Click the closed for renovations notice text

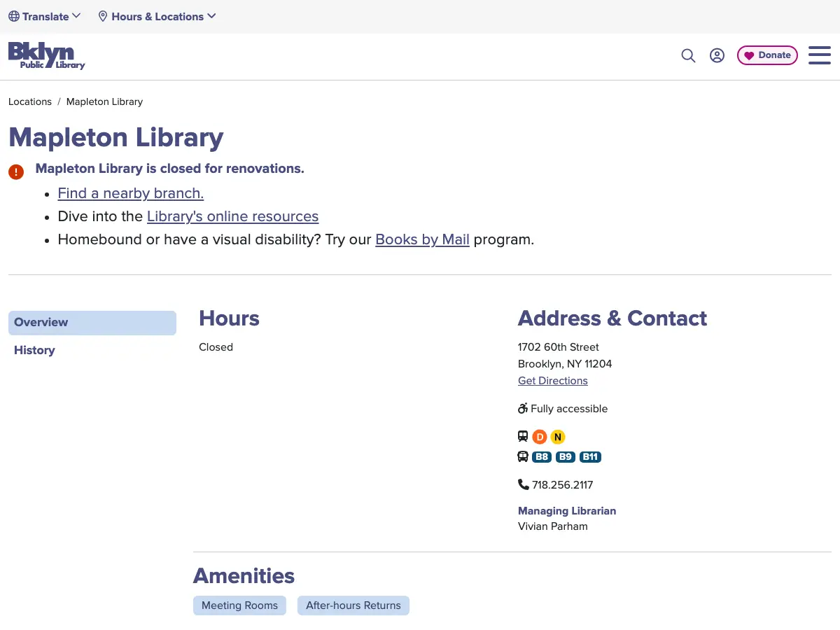click(x=170, y=169)
